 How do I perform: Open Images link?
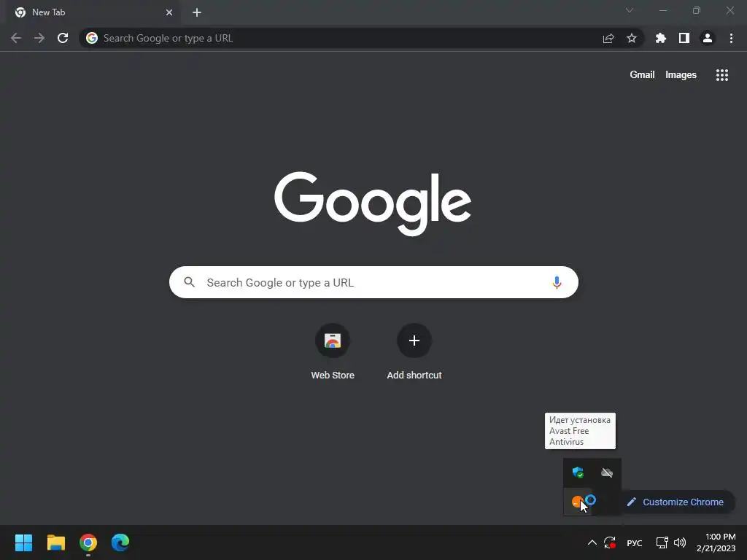pos(681,75)
